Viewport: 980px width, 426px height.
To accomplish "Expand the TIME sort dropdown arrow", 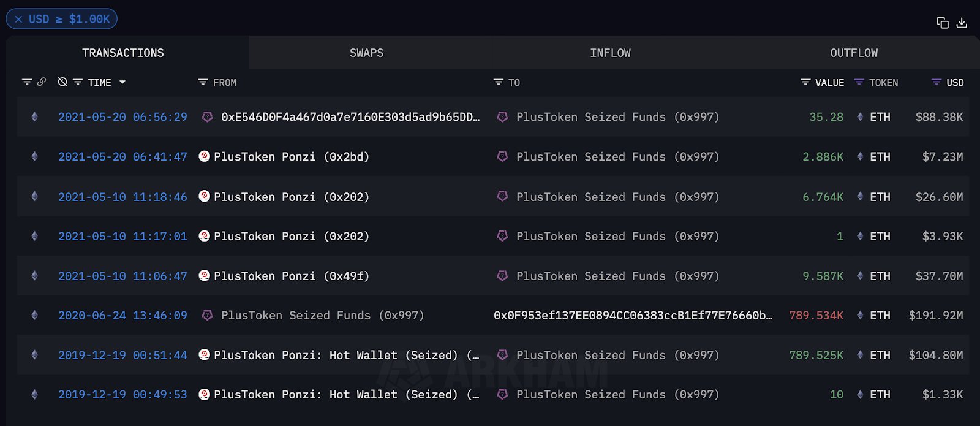I will tap(123, 82).
